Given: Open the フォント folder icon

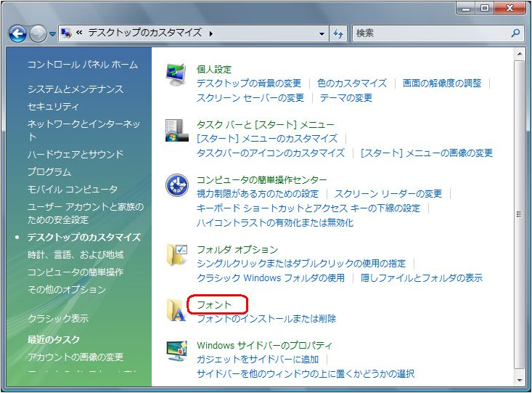Looking at the screenshot, I should 176,309.
